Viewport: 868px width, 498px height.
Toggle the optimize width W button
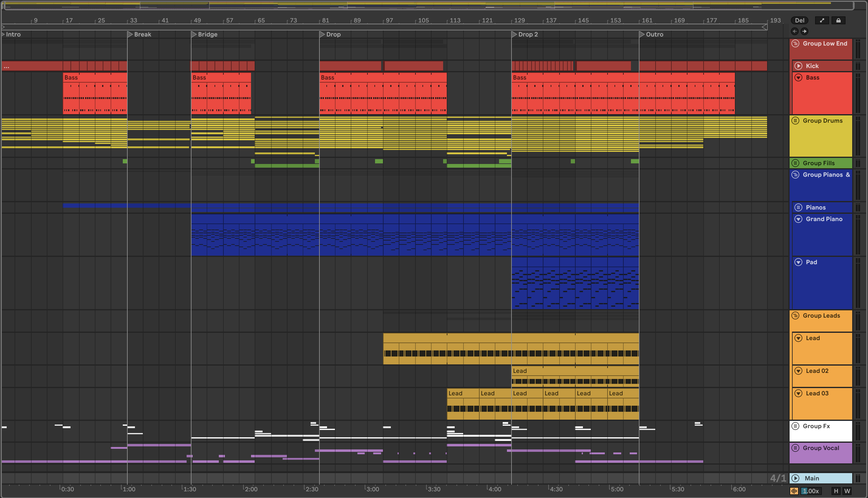click(847, 491)
